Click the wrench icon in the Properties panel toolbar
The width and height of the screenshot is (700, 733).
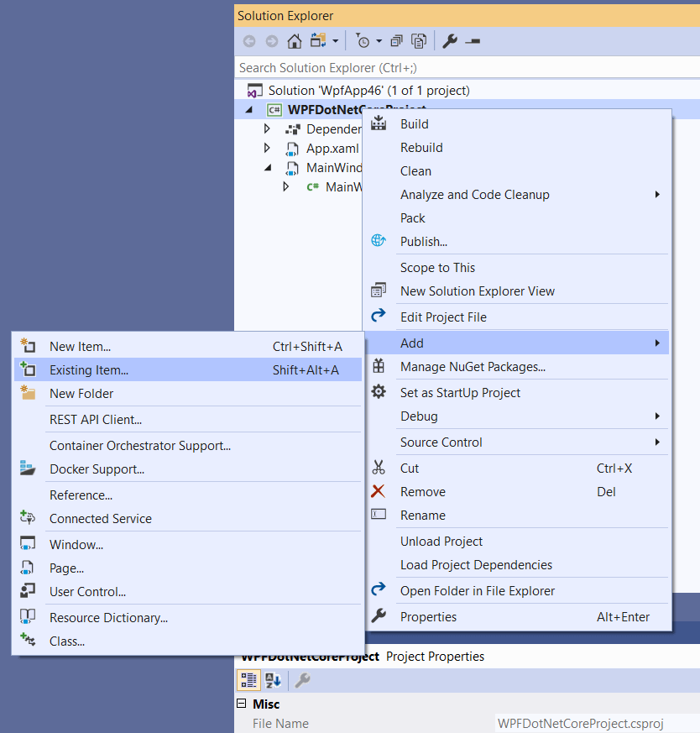[300, 680]
